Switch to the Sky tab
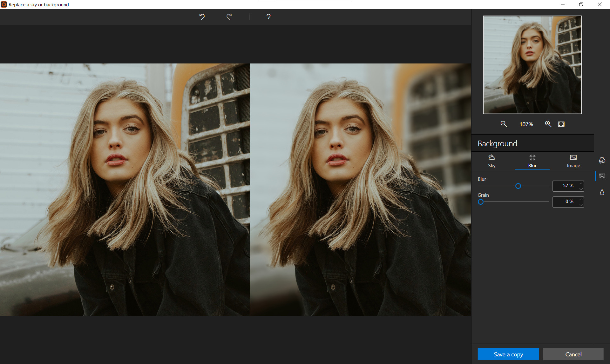The height and width of the screenshot is (364, 610). point(491,161)
